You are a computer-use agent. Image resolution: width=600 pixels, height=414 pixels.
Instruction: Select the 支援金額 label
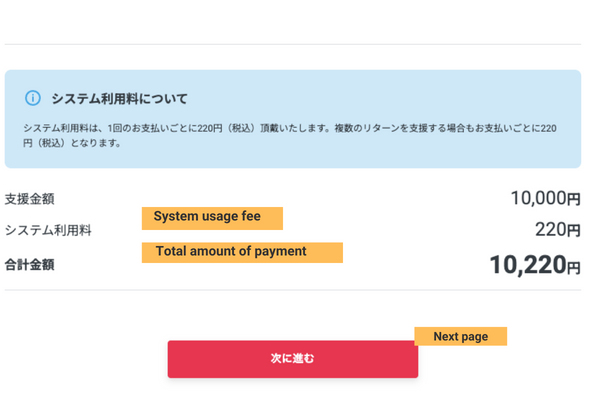pyautogui.click(x=29, y=199)
